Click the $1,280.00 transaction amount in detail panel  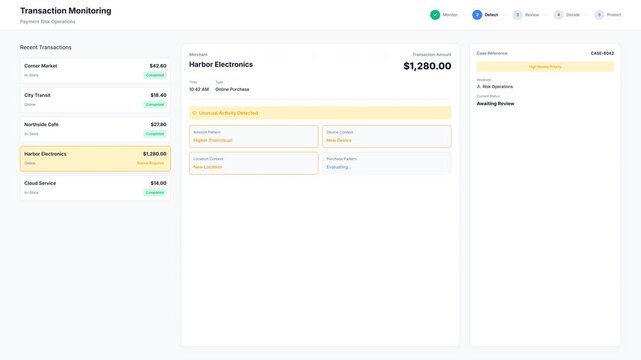click(427, 66)
